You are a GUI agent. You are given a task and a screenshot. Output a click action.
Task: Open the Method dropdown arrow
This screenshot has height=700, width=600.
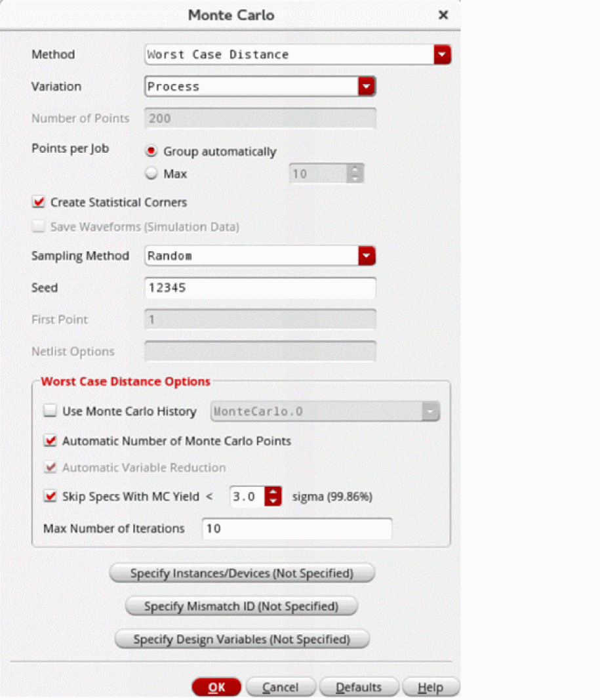(x=442, y=54)
